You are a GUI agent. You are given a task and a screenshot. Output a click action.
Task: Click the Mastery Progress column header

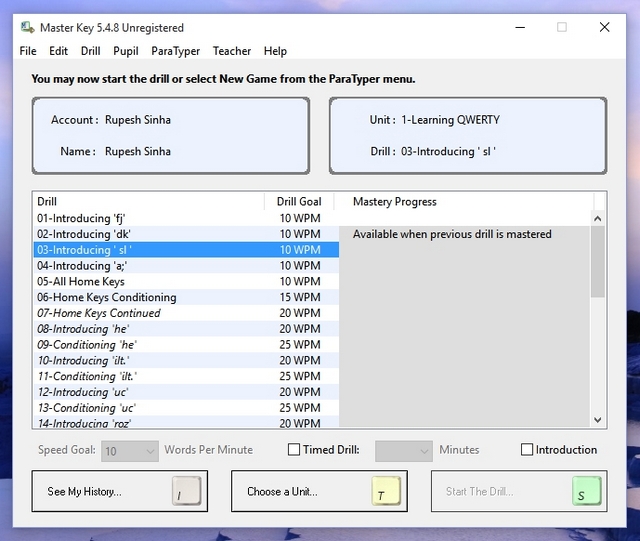click(464, 202)
